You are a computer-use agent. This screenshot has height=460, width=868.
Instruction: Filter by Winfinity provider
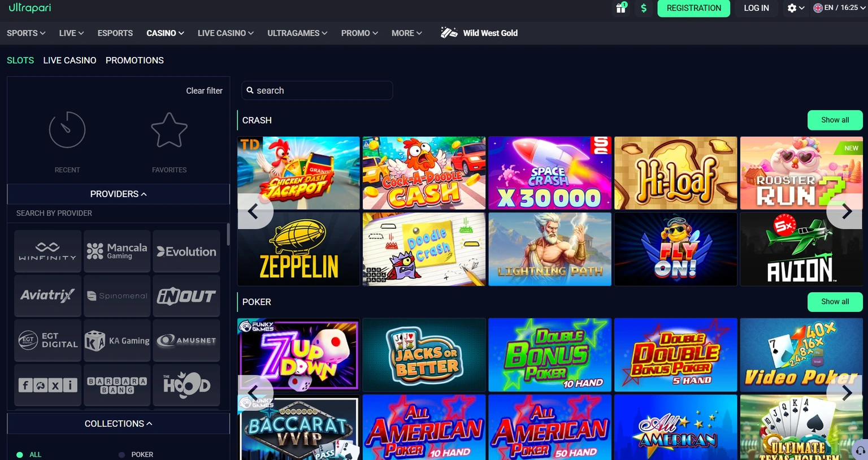47,251
